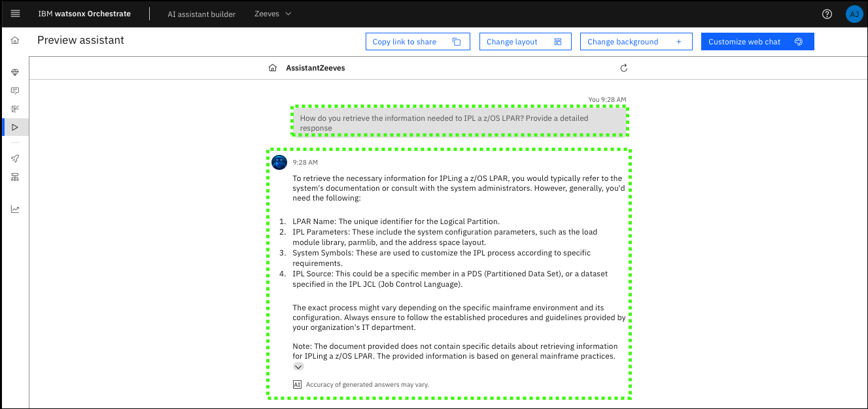Open Actions chat icon in sidebar

15,91
